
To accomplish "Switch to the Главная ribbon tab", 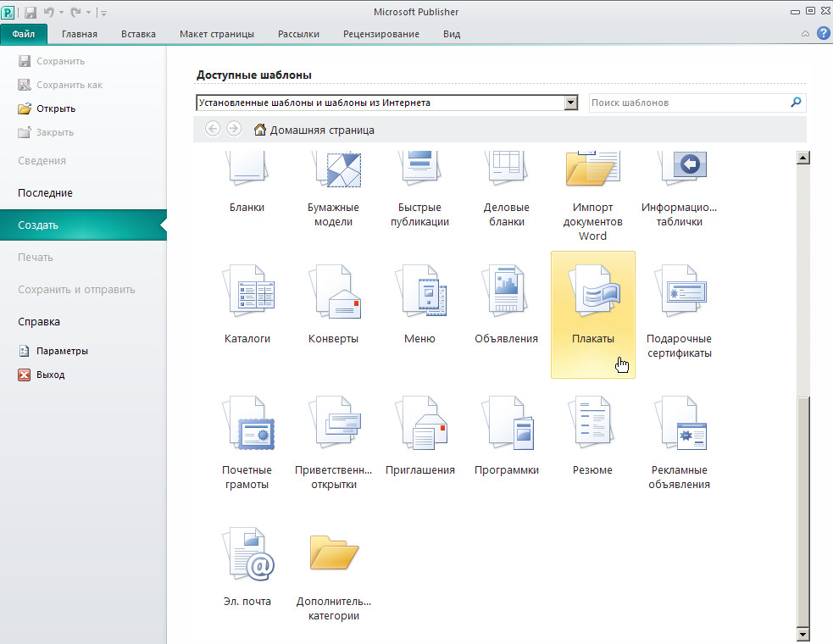I will [80, 34].
